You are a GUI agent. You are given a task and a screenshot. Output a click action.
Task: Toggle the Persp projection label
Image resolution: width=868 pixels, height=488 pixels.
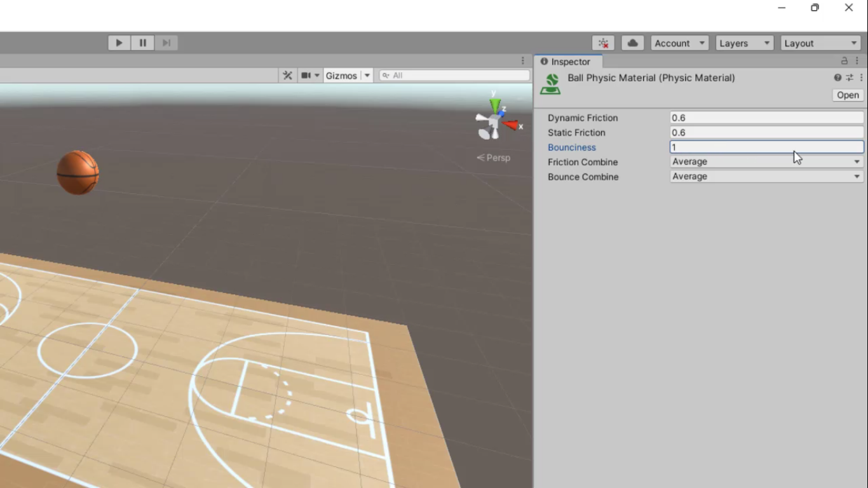[x=494, y=158]
